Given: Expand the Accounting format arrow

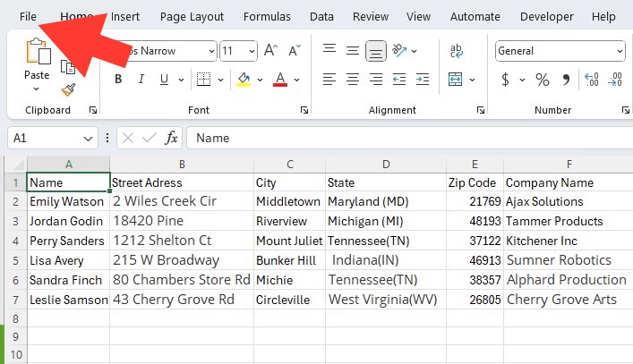Looking at the screenshot, I should [522, 80].
